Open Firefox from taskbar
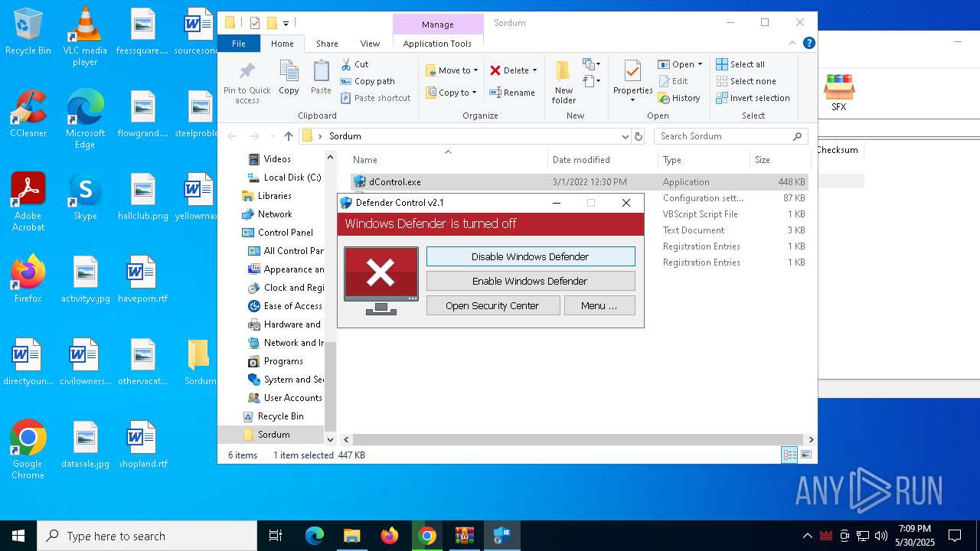Viewport: 980px width, 551px height. pyautogui.click(x=390, y=536)
